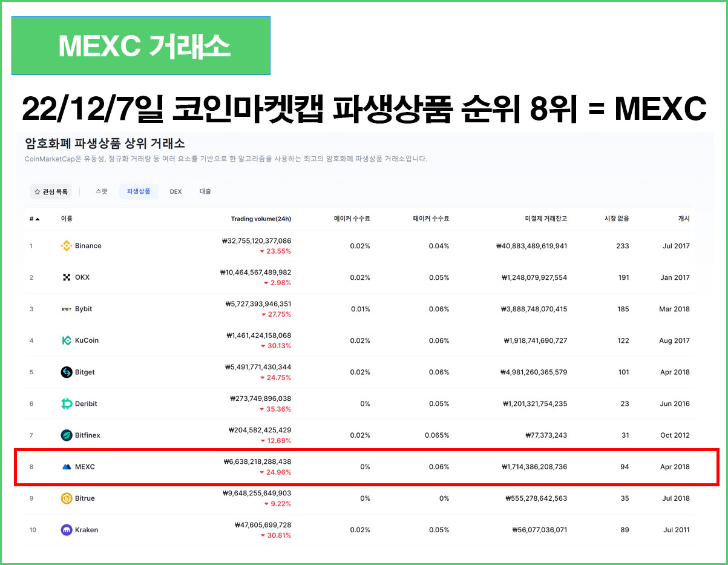728x565 pixels.
Task: Open the Bitfinex exchange link
Action: [x=88, y=435]
